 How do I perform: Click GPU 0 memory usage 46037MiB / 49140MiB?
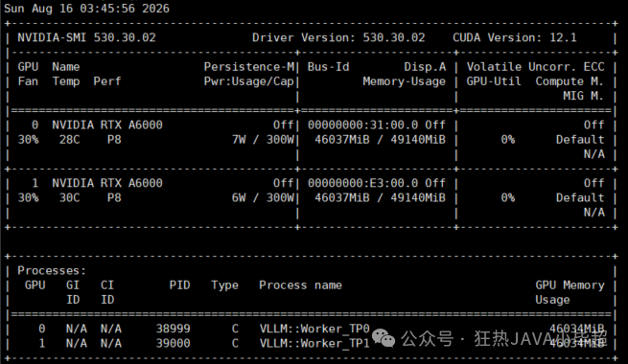click(380, 140)
